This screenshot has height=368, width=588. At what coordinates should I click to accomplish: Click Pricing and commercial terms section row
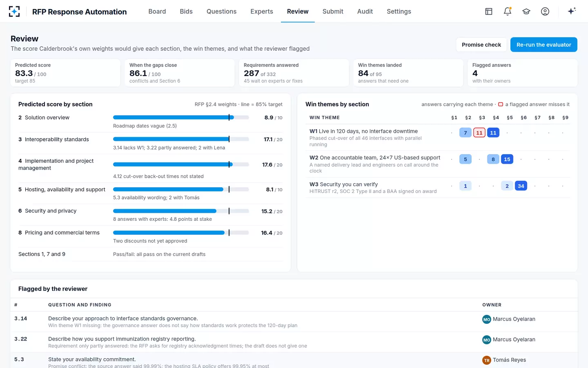pyautogui.click(x=150, y=236)
